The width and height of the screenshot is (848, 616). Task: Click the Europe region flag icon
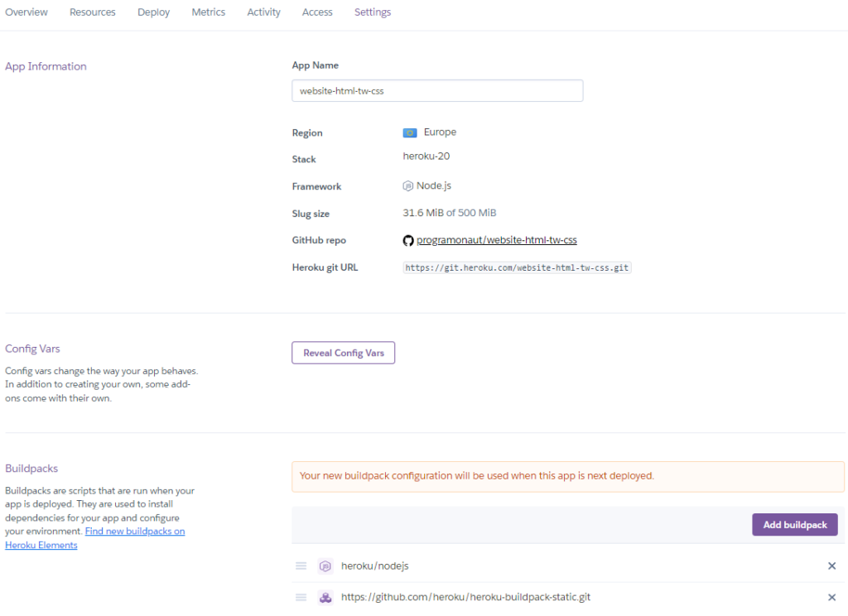point(410,132)
